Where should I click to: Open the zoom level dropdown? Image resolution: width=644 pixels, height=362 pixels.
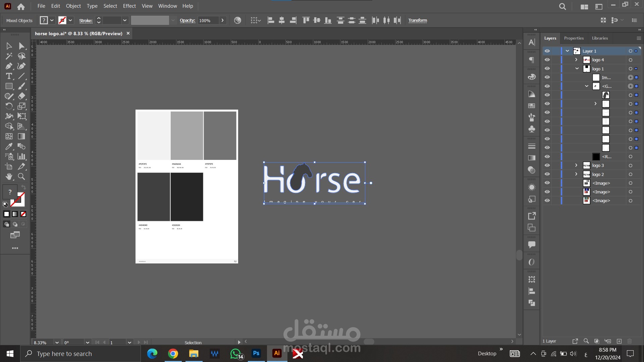pos(57,343)
